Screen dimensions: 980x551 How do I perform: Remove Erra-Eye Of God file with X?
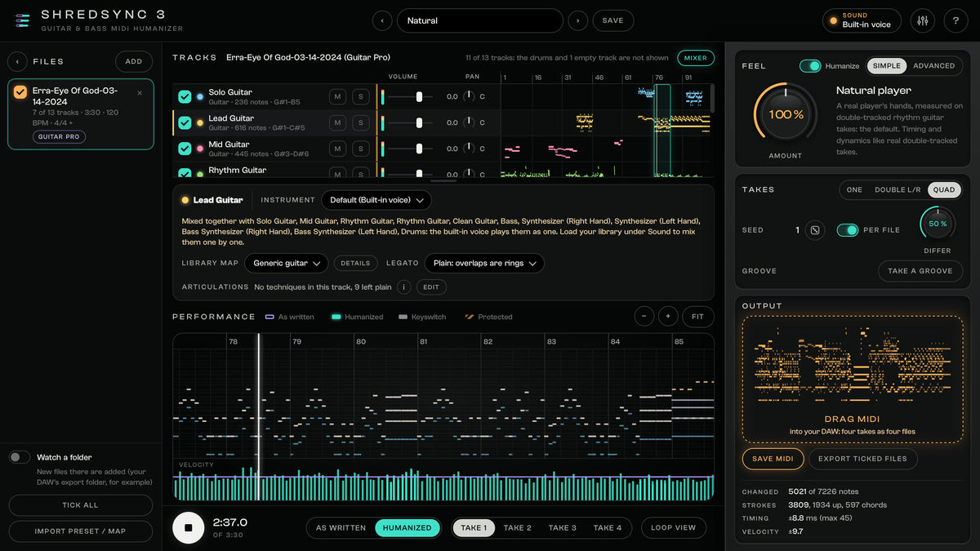tap(139, 93)
